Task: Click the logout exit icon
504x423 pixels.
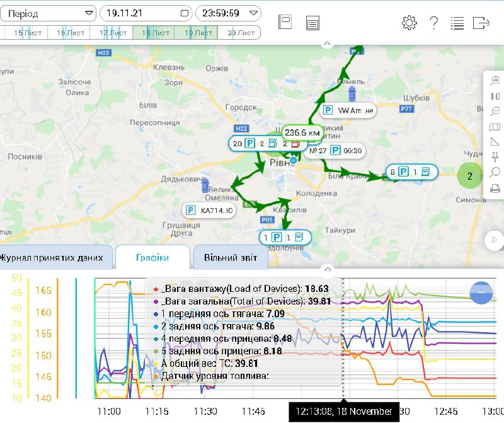Action: pyautogui.click(x=481, y=23)
